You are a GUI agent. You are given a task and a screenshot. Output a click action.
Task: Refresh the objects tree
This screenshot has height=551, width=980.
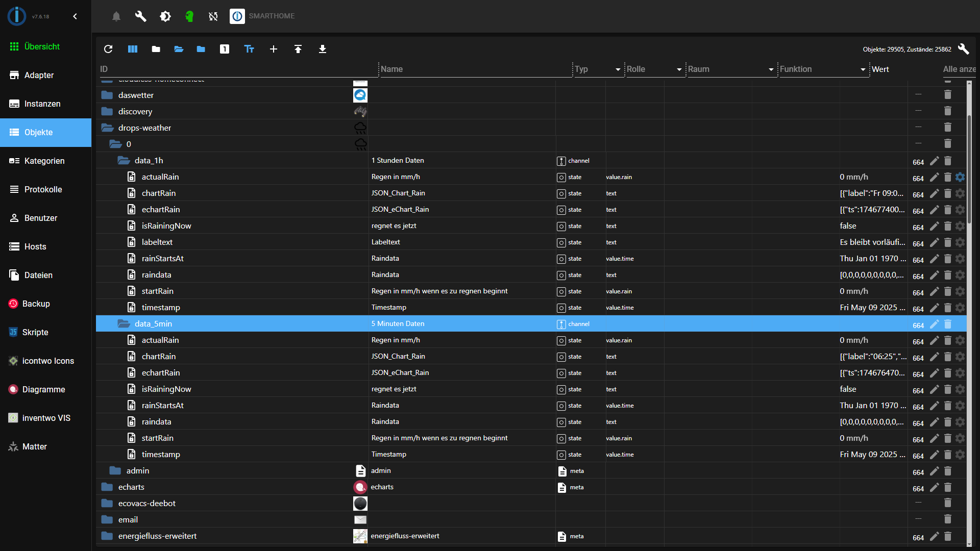pyautogui.click(x=108, y=49)
